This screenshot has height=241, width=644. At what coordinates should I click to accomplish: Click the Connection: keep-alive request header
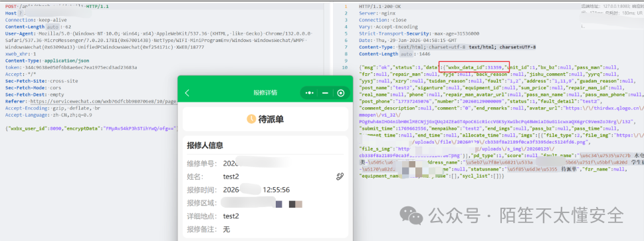(36, 20)
